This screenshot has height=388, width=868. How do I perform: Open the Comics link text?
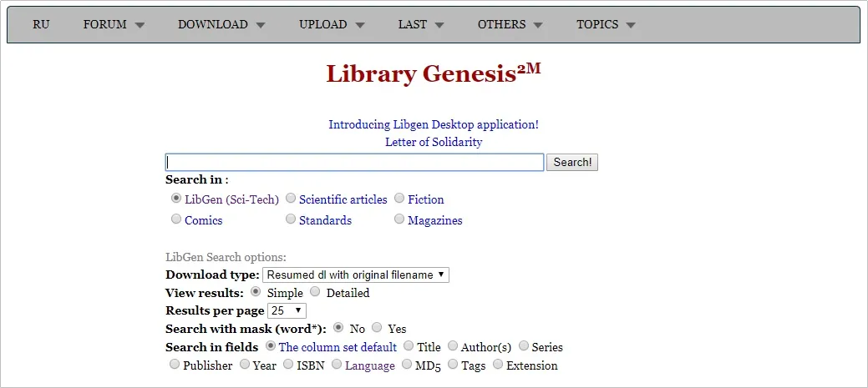pyautogui.click(x=204, y=220)
